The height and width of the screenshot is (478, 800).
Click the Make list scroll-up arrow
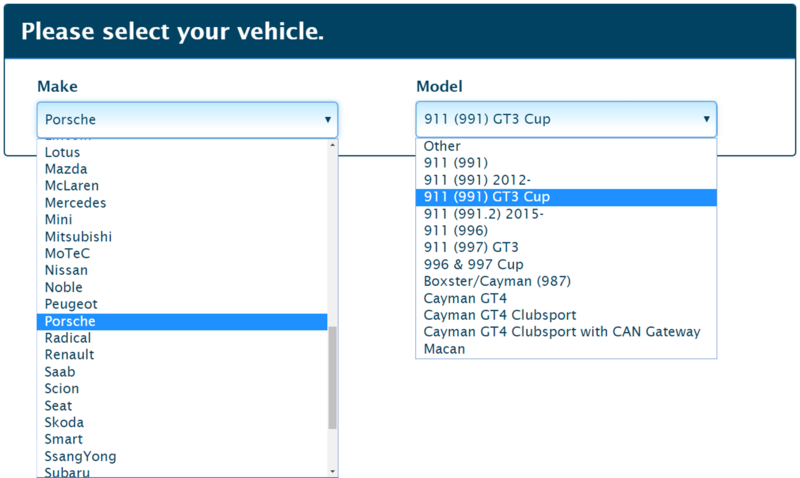(333, 145)
